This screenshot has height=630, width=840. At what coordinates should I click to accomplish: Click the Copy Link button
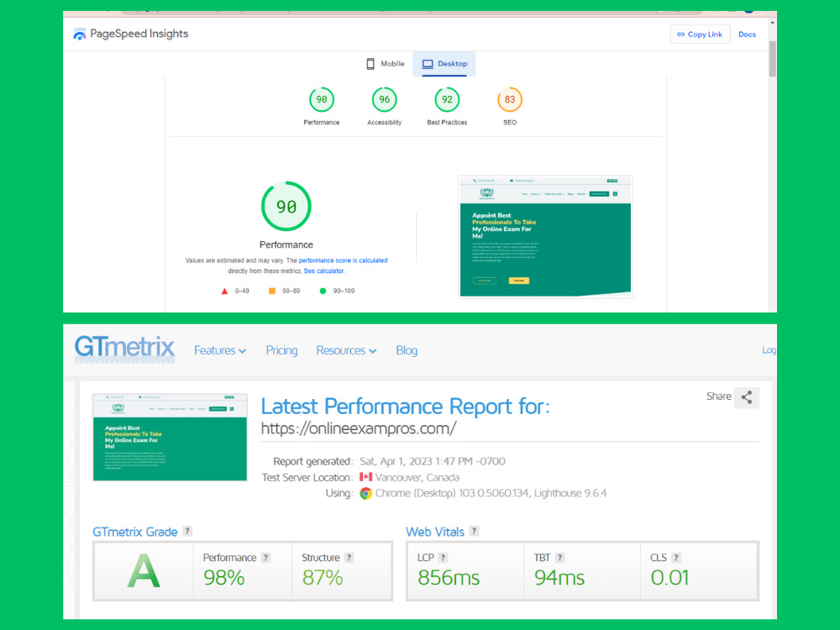tap(700, 34)
